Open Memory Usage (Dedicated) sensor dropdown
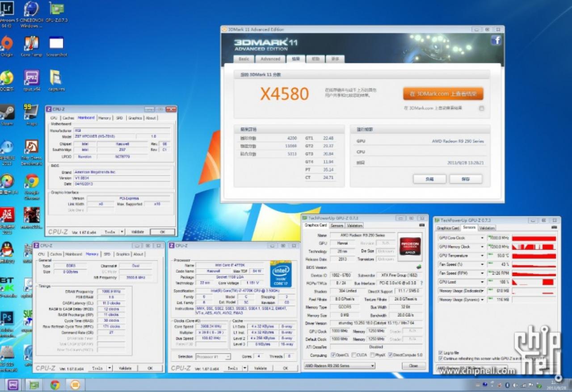 pyautogui.click(x=482, y=291)
